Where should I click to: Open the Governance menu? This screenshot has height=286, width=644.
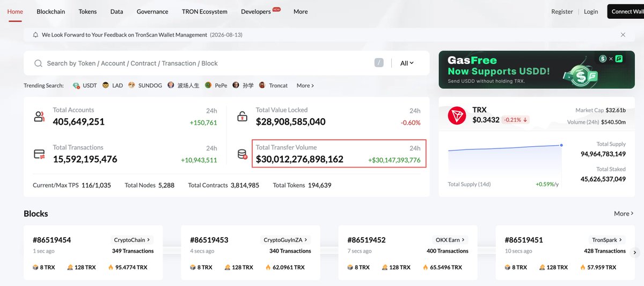point(152,11)
